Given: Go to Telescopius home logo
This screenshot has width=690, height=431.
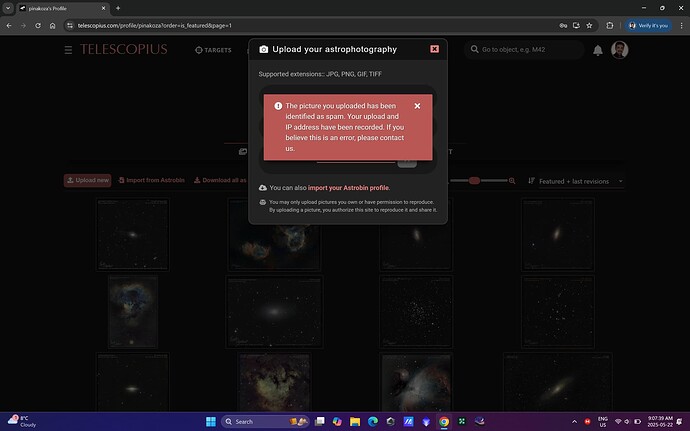Looking at the screenshot, I should (x=124, y=49).
